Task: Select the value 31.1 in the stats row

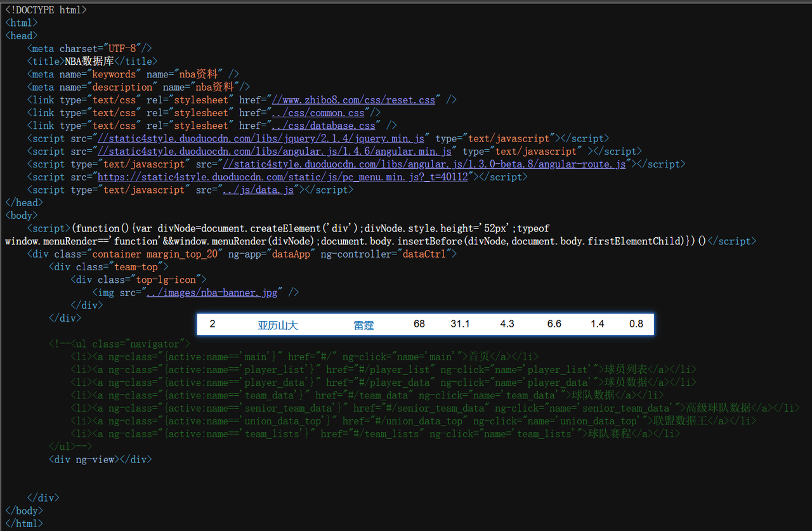Action: pyautogui.click(x=460, y=324)
